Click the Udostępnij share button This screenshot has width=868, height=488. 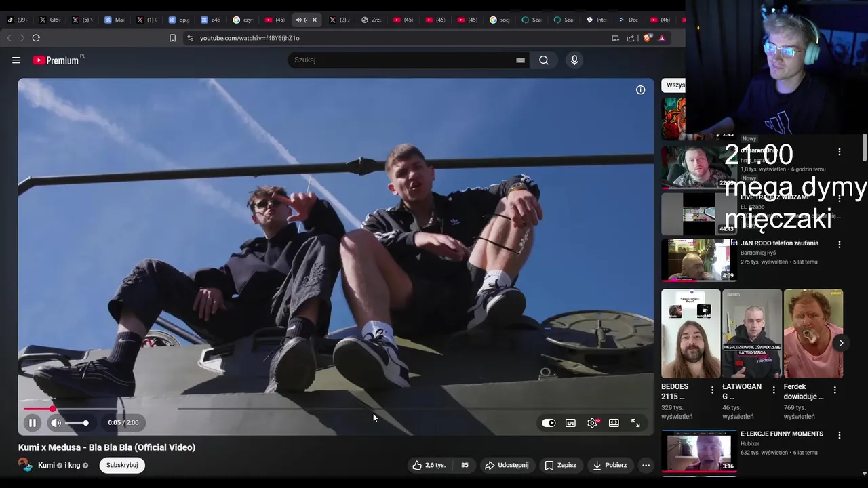click(507, 465)
